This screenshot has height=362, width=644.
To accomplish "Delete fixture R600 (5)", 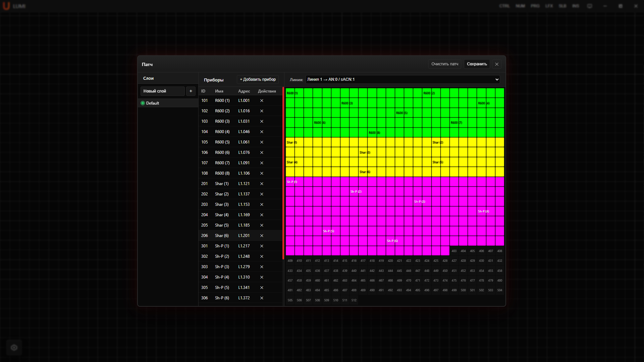I will tap(262, 142).
